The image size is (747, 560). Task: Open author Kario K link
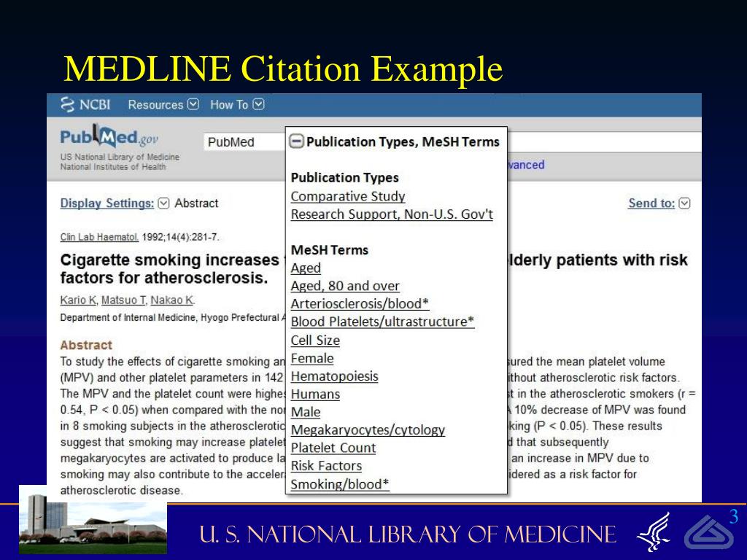coord(79,300)
